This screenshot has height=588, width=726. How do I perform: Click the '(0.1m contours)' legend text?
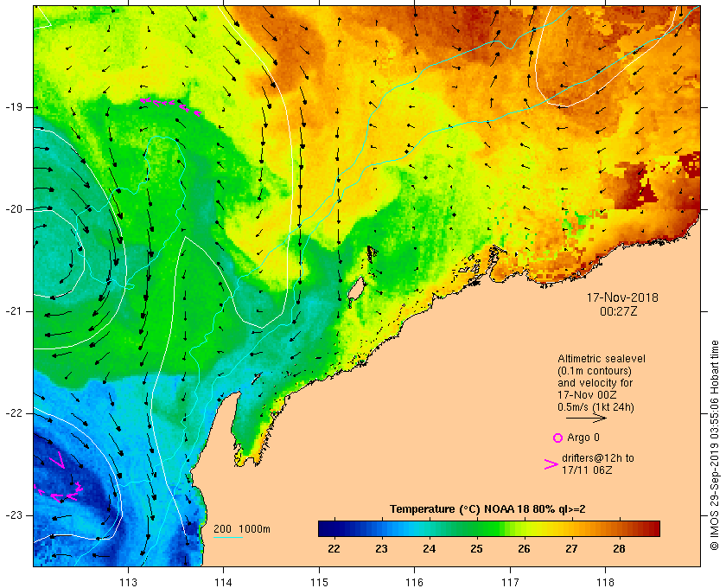point(595,371)
